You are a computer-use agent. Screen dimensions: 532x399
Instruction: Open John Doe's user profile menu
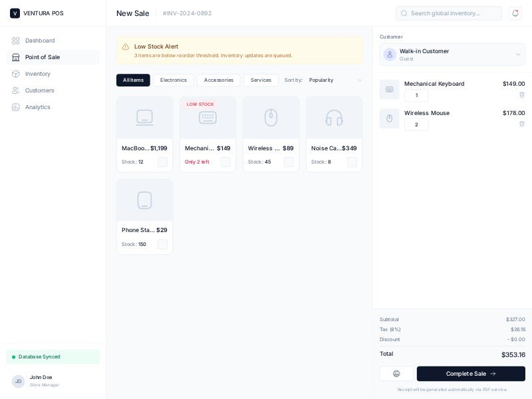40,381
